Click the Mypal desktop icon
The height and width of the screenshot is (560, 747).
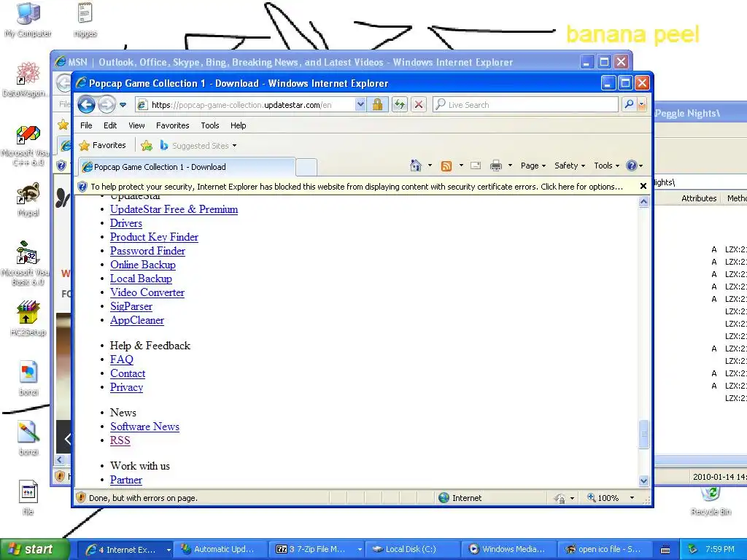[x=28, y=200]
